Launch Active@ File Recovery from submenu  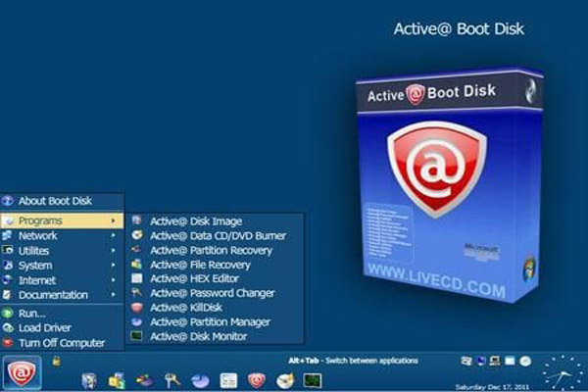tap(215, 265)
